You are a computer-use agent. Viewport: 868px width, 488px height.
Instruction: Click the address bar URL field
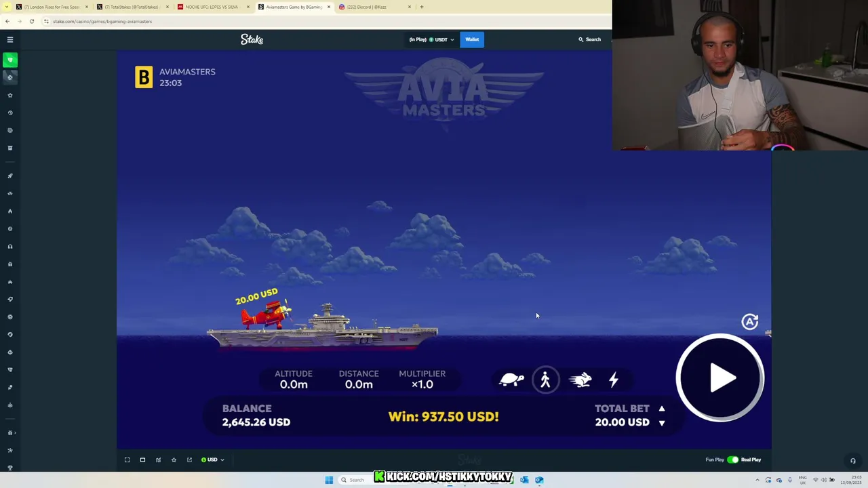pyautogui.click(x=325, y=21)
